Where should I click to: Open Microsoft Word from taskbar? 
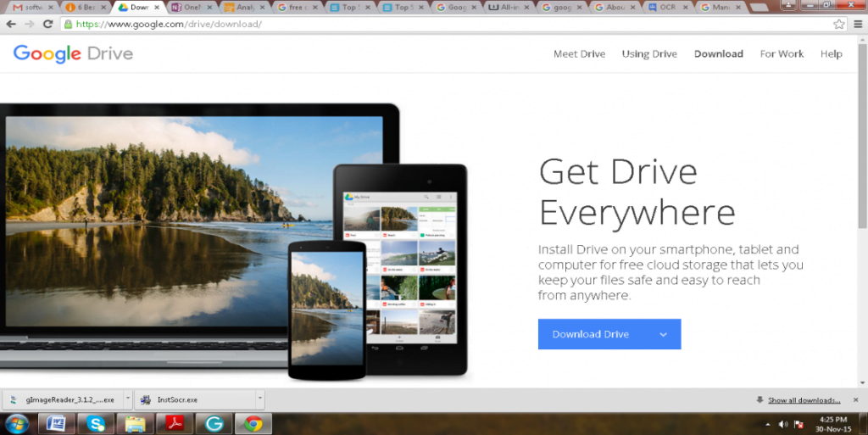click(56, 424)
